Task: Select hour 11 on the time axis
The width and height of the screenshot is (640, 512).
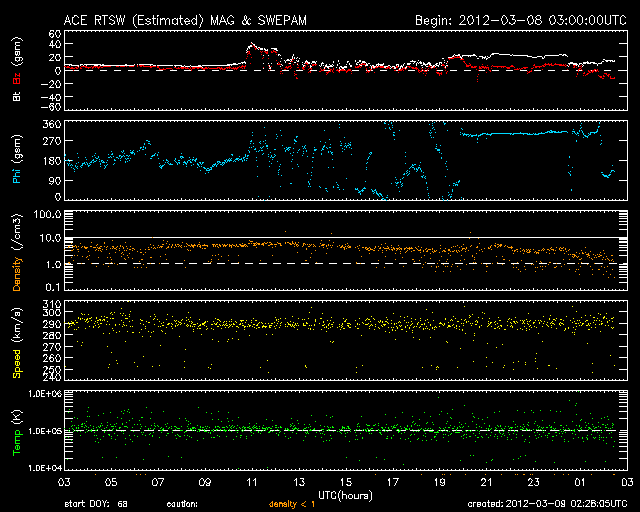Action: click(252, 482)
